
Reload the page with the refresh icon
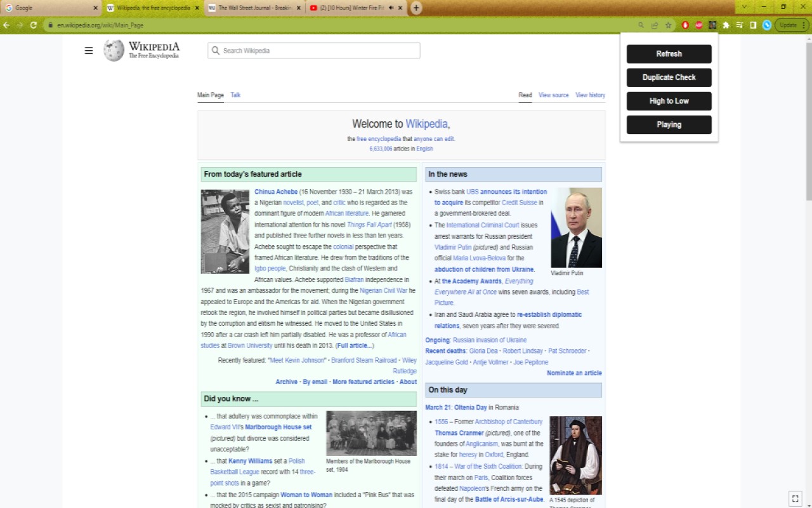tap(34, 25)
